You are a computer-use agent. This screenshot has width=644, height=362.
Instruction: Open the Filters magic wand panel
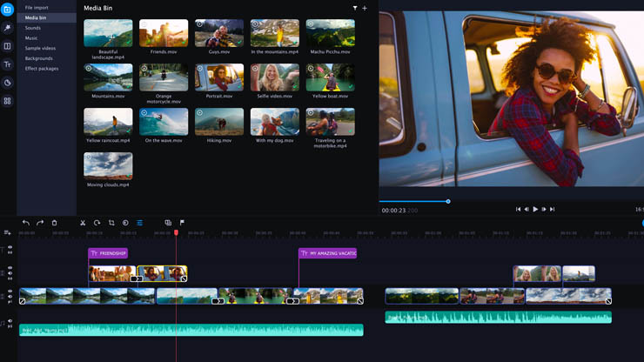click(8, 28)
